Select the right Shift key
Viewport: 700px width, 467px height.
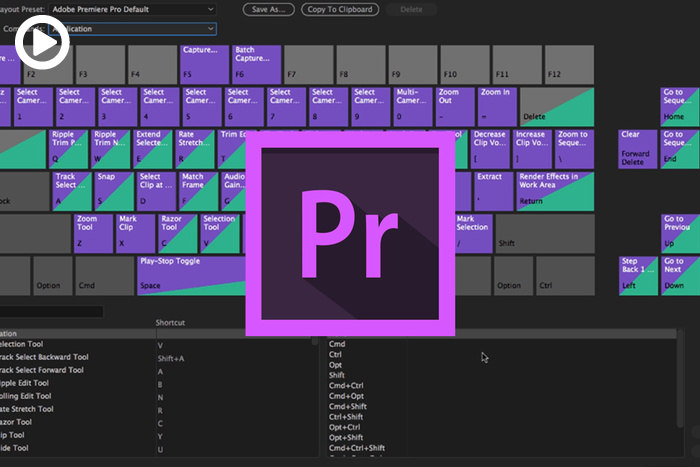[545, 234]
